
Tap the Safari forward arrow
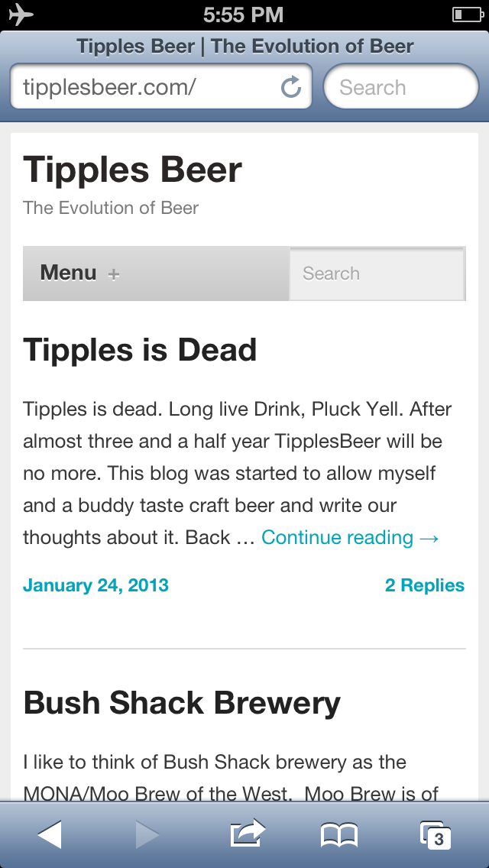coord(147,835)
